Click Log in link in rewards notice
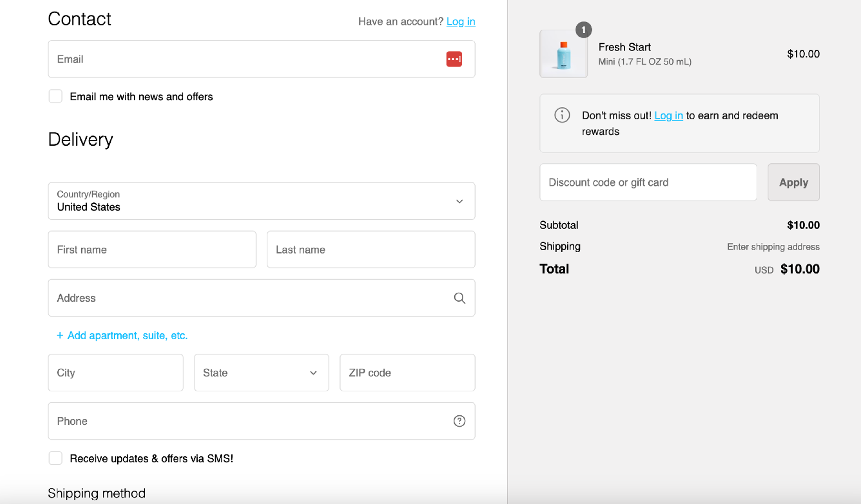The width and height of the screenshot is (861, 504). pyautogui.click(x=668, y=116)
